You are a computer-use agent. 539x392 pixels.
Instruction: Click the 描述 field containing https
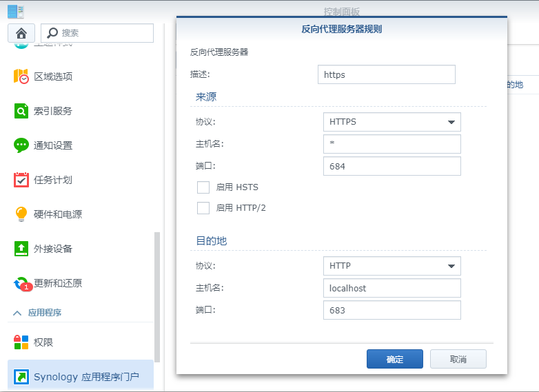(x=387, y=74)
